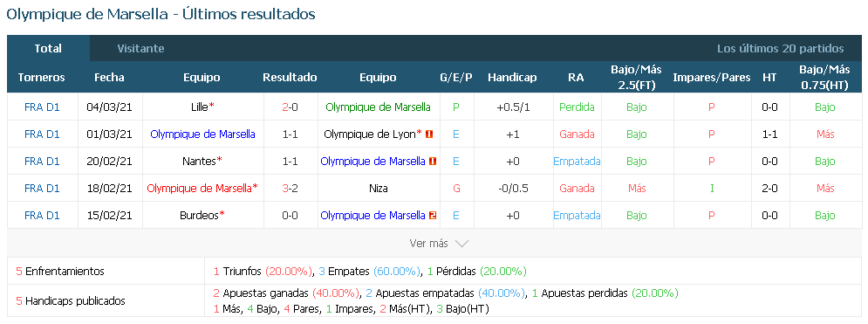Open the FRA D1 link for 04/03/21
The height and width of the screenshot is (324, 868).
coord(42,107)
